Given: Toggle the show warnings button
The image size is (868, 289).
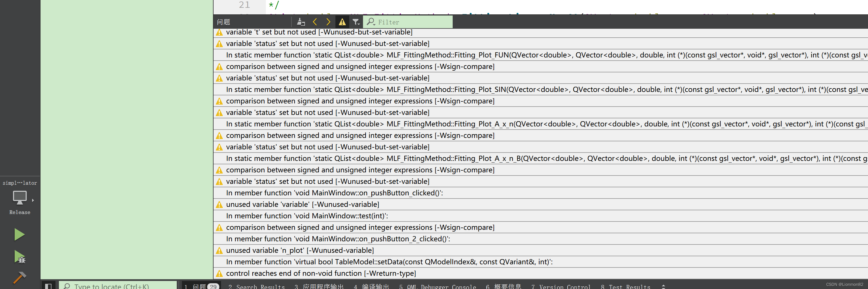Looking at the screenshot, I should pyautogui.click(x=342, y=22).
